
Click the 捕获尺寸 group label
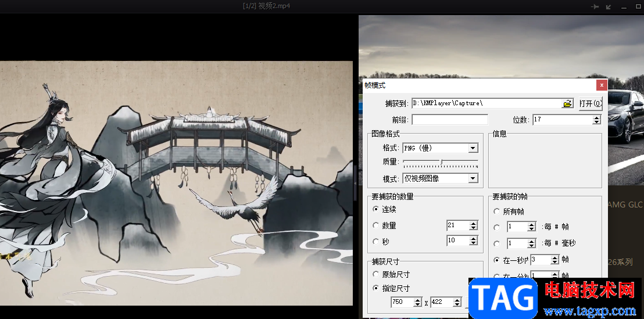click(x=385, y=261)
